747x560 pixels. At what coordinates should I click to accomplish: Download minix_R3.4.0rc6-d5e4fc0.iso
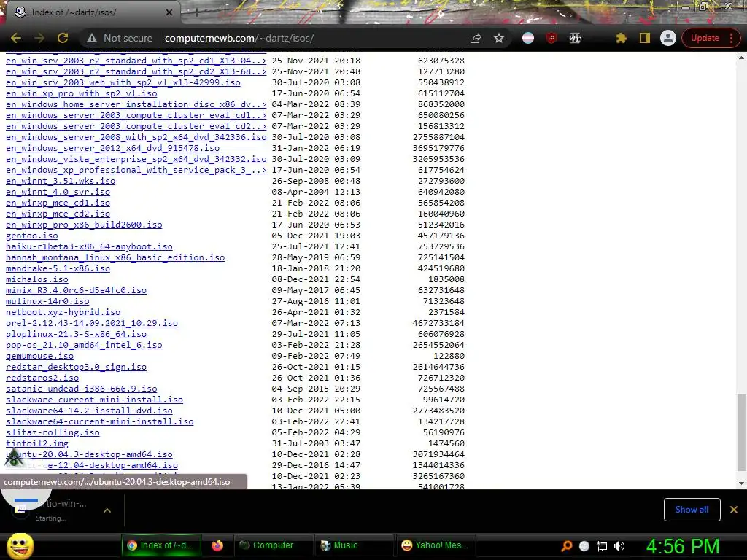coord(76,290)
